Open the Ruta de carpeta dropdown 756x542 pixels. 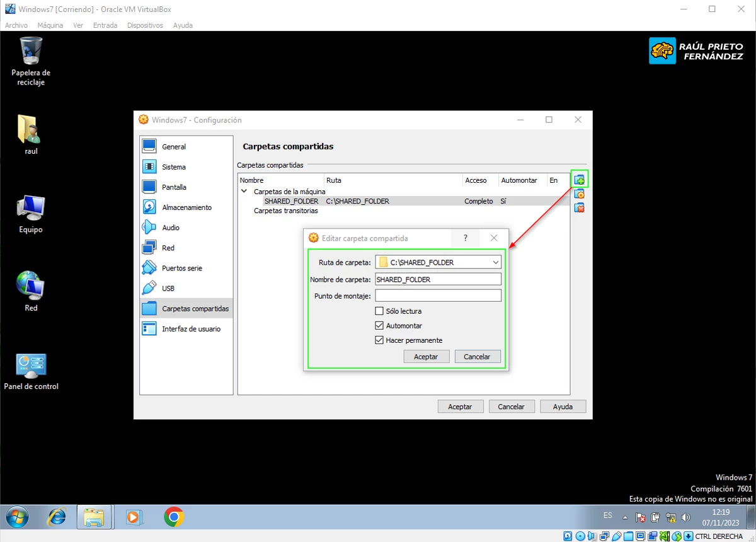pyautogui.click(x=496, y=262)
